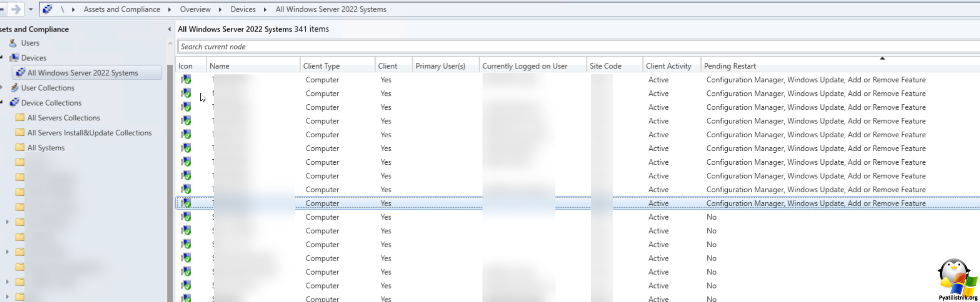Sort by the Name column header
The height and width of the screenshot is (302, 980).
point(253,66)
